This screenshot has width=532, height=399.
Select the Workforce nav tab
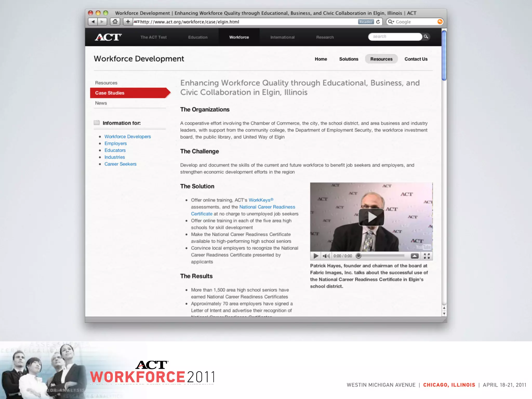[239, 37]
